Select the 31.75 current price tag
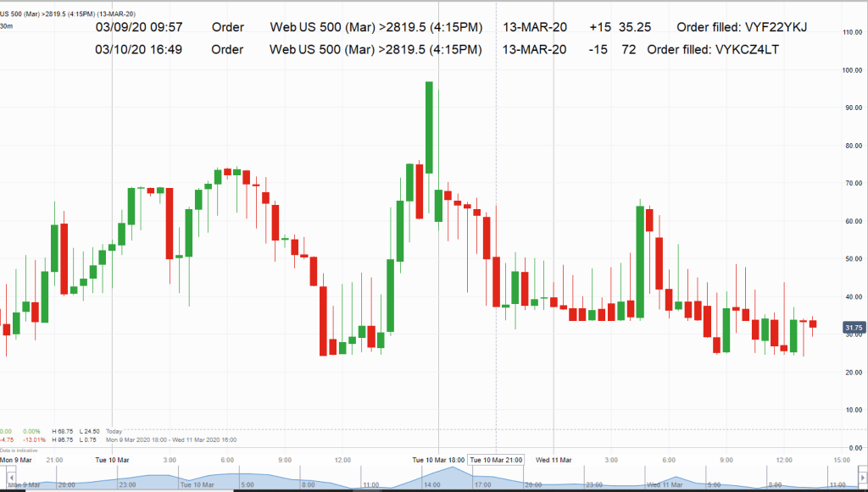Viewport: 868px width, 492px height. [854, 327]
